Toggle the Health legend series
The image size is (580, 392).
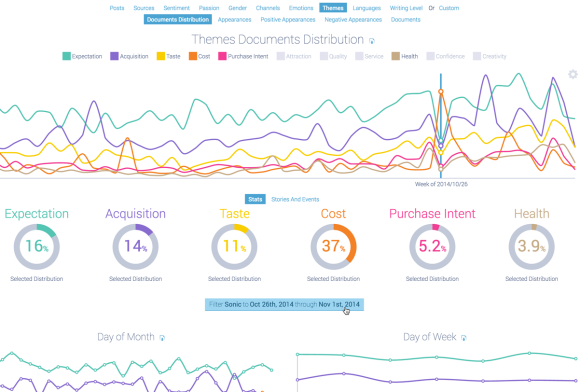coord(405,56)
